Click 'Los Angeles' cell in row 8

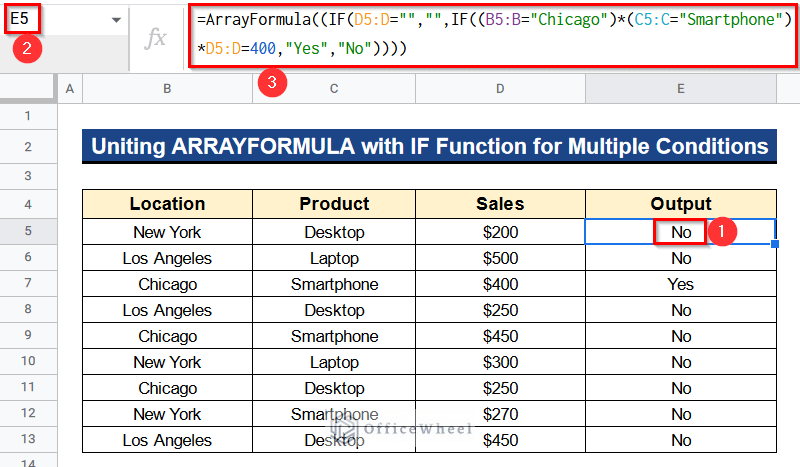[167, 310]
